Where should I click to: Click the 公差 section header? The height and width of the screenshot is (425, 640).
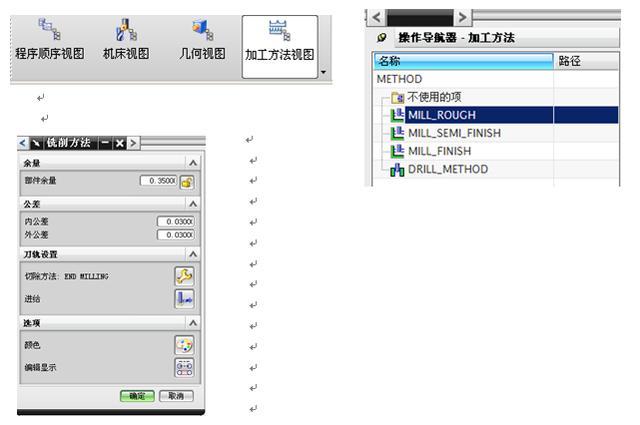tap(110, 203)
